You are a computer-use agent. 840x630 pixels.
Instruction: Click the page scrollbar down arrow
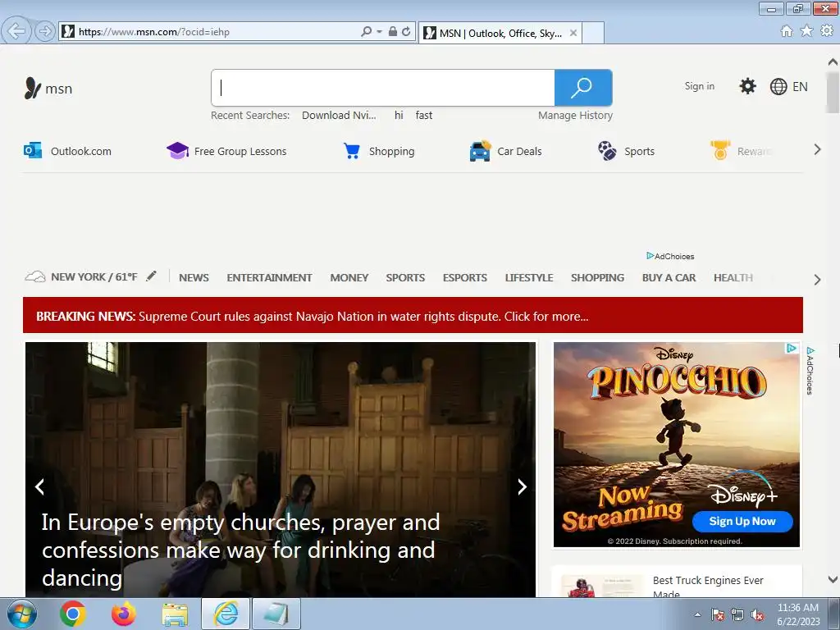pos(833,579)
